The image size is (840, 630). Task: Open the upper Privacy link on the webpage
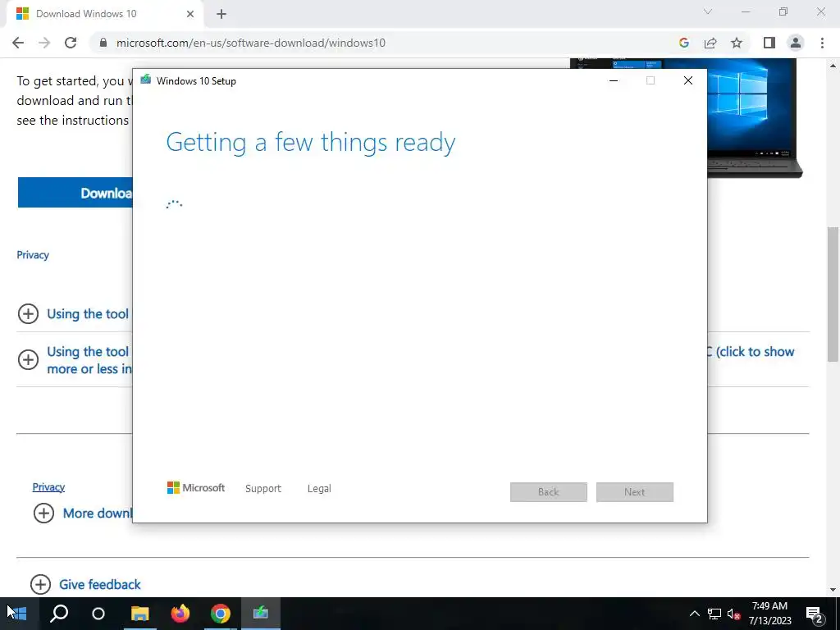[x=33, y=255]
